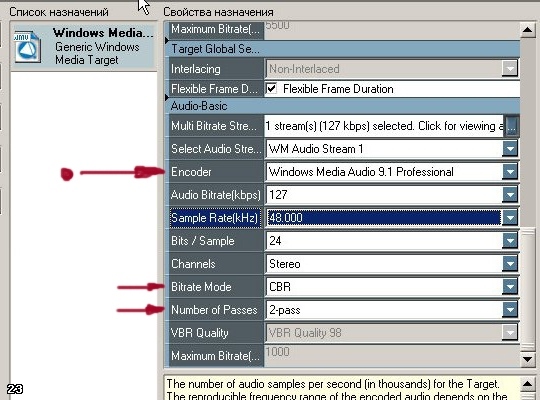
Task: Collapse the Audio-Basic section
Action: [167, 98]
